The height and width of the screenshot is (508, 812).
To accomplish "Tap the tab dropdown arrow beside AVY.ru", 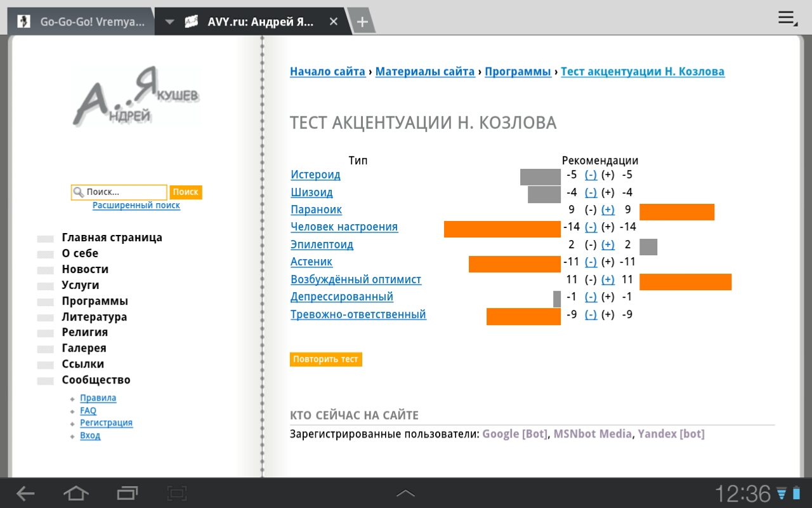I will coord(169,22).
